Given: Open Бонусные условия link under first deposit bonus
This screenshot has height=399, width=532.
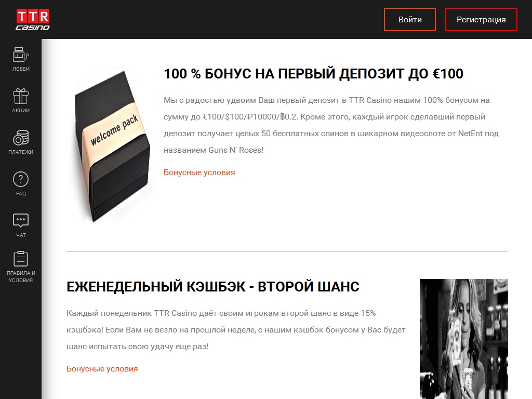Looking at the screenshot, I should pos(199,172).
